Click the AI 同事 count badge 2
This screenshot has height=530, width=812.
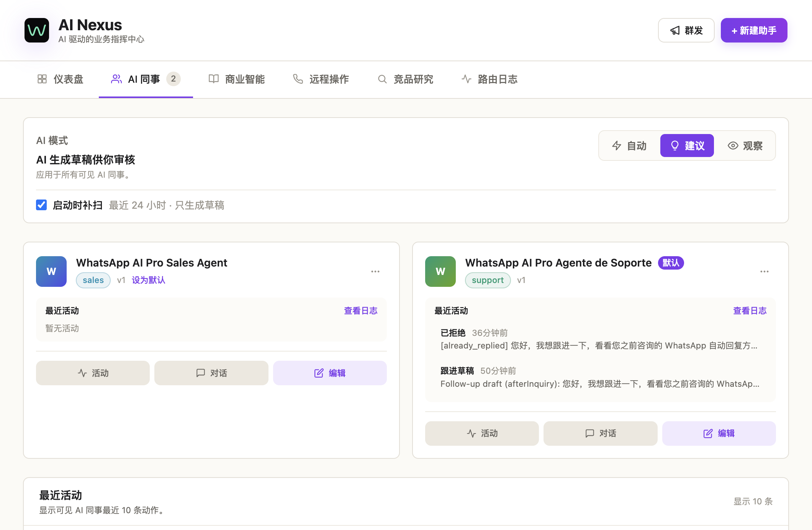174,79
